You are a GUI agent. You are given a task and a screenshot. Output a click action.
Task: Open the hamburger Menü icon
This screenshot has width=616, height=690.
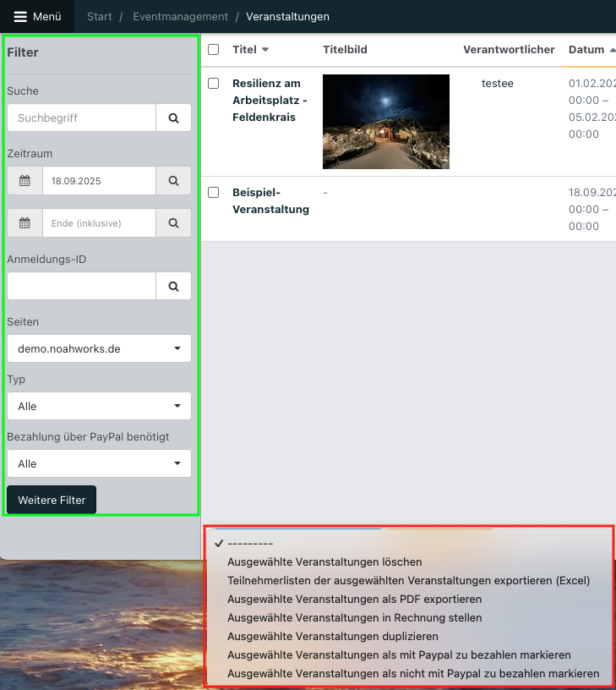point(20,17)
